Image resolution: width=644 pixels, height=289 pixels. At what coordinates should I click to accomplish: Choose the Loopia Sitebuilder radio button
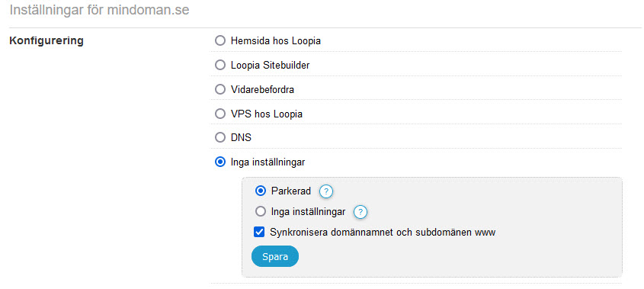pos(220,65)
